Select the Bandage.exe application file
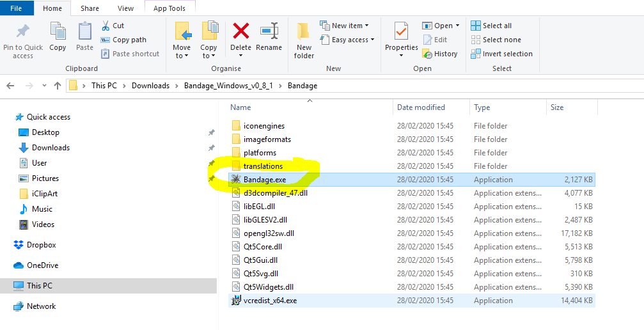The height and width of the screenshot is (330, 644). (264, 180)
